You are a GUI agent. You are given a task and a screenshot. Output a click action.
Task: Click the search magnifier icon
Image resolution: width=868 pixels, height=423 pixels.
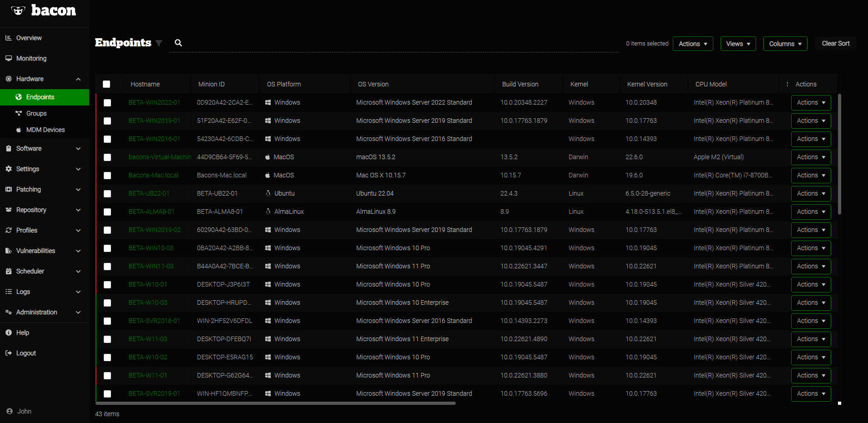tap(178, 43)
